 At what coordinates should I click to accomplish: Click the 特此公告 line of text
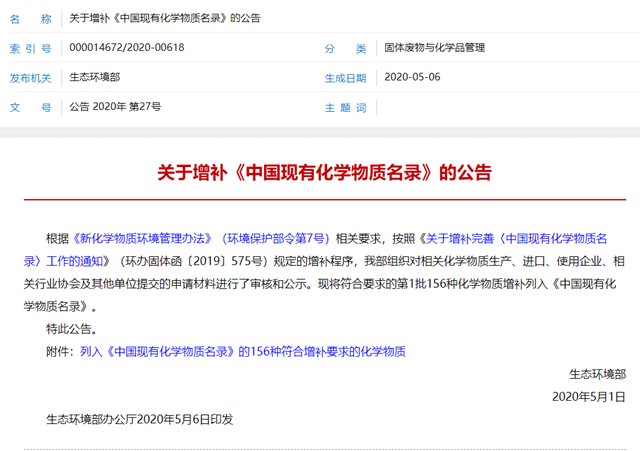(73, 328)
